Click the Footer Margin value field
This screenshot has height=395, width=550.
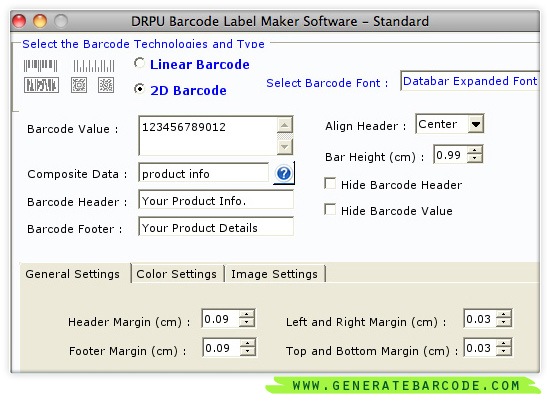(221, 348)
